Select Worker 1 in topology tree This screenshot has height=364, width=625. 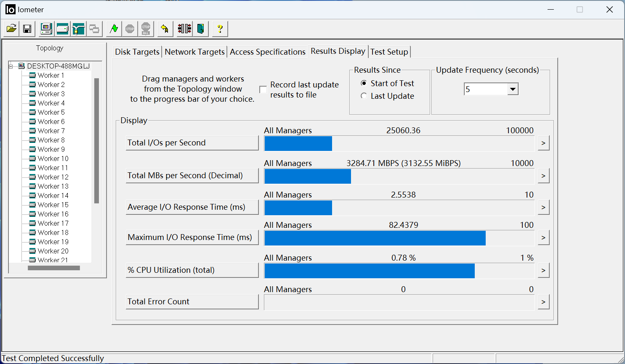51,75
